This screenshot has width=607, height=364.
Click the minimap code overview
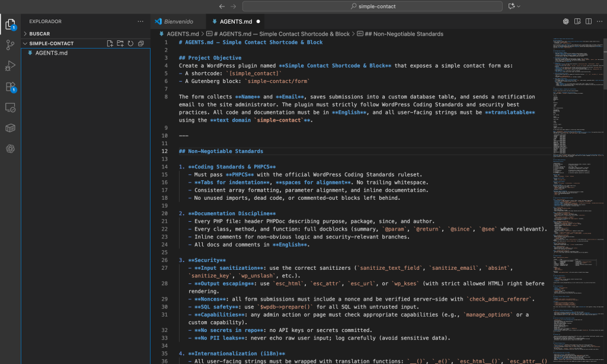(x=577, y=202)
